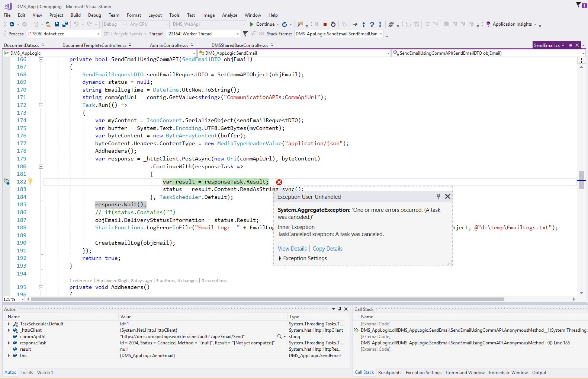Open the Debug menu
This screenshot has width=588, height=379.
tap(94, 15)
